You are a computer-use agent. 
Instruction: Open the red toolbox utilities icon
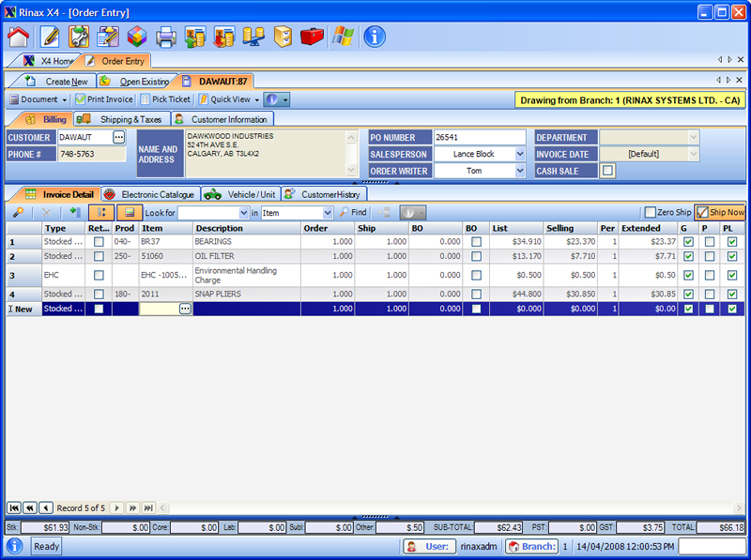coord(312,37)
